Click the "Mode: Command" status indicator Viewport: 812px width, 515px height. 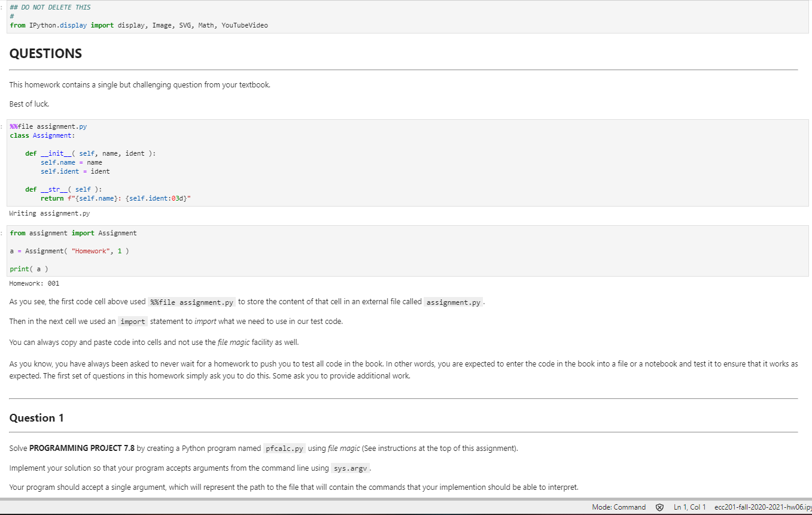click(619, 507)
